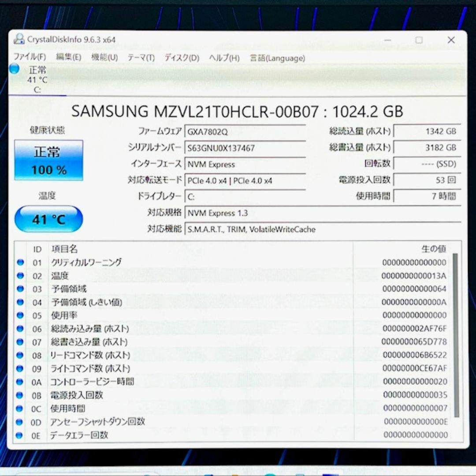Click the blue status dot for ID 08
Viewport: 476px width, 476px height.
pyautogui.click(x=20, y=355)
